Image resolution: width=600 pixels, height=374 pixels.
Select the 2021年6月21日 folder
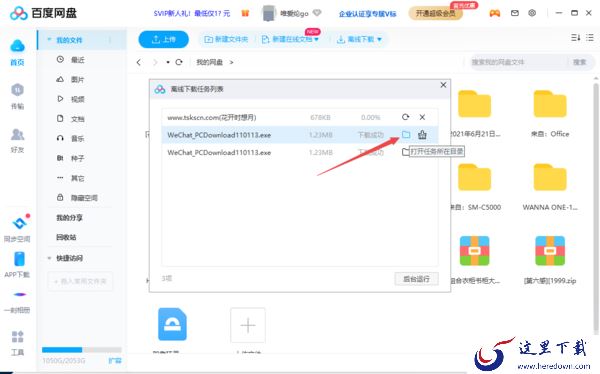(x=474, y=113)
